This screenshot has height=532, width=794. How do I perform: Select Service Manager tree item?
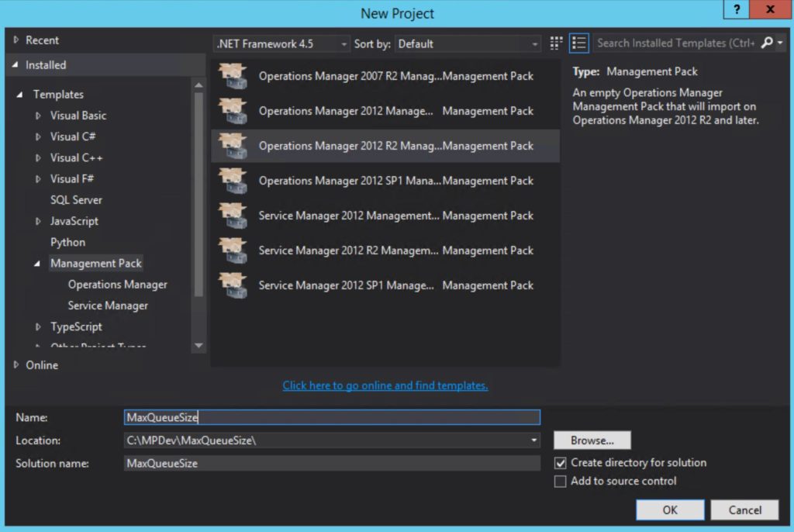point(108,306)
